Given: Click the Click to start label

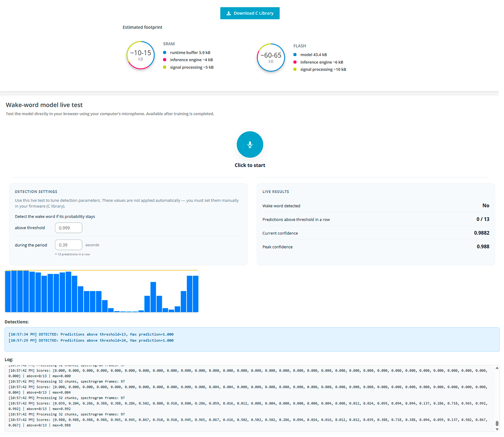Looking at the screenshot, I should 250,165.
